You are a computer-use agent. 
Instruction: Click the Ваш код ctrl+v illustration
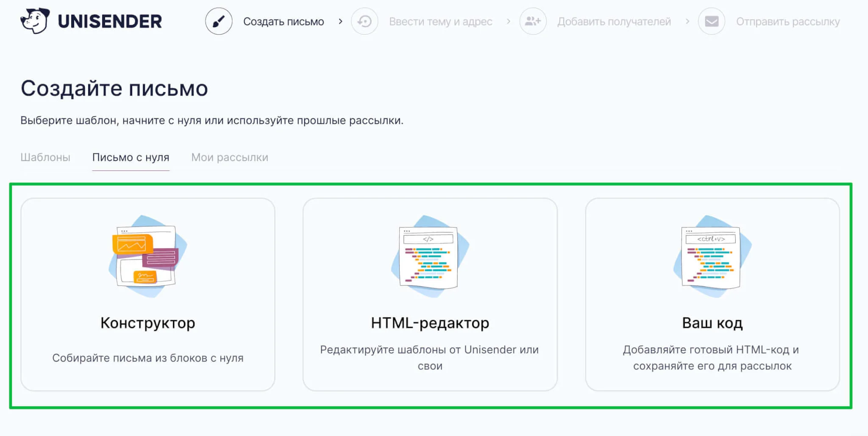click(712, 256)
